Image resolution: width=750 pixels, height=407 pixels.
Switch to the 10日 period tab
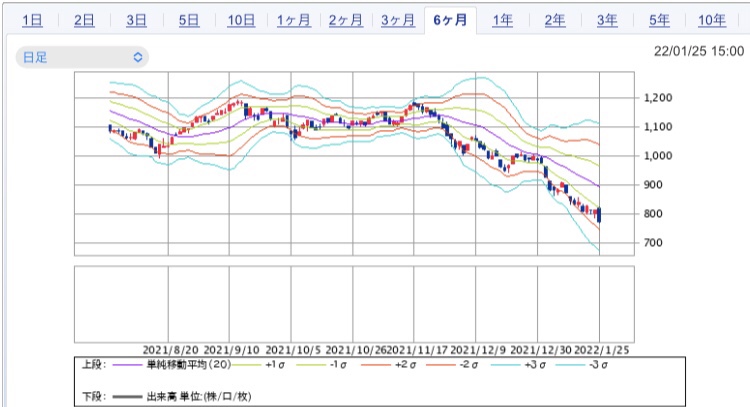coord(241,20)
